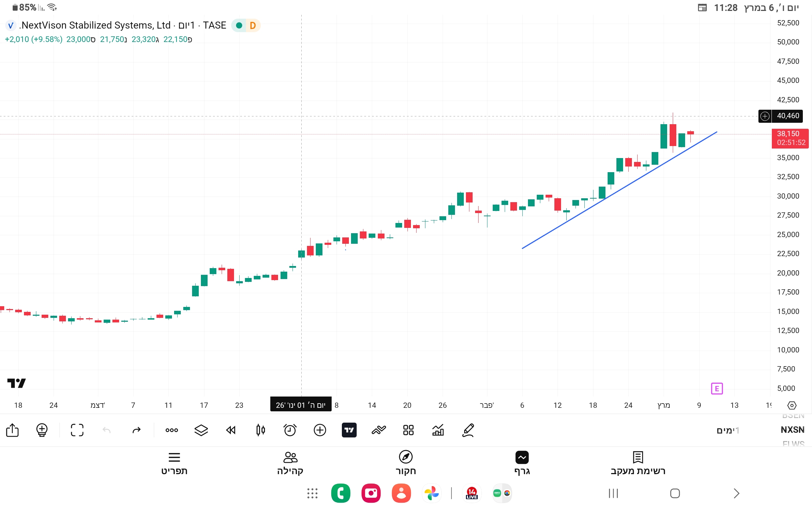Open the candlestick chart type selector
This screenshot has height=508, width=812.
point(260,430)
